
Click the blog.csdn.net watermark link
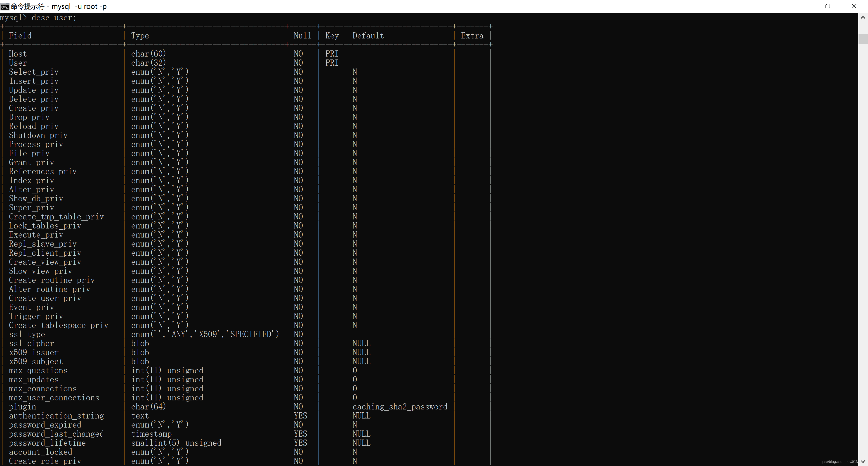click(838, 462)
